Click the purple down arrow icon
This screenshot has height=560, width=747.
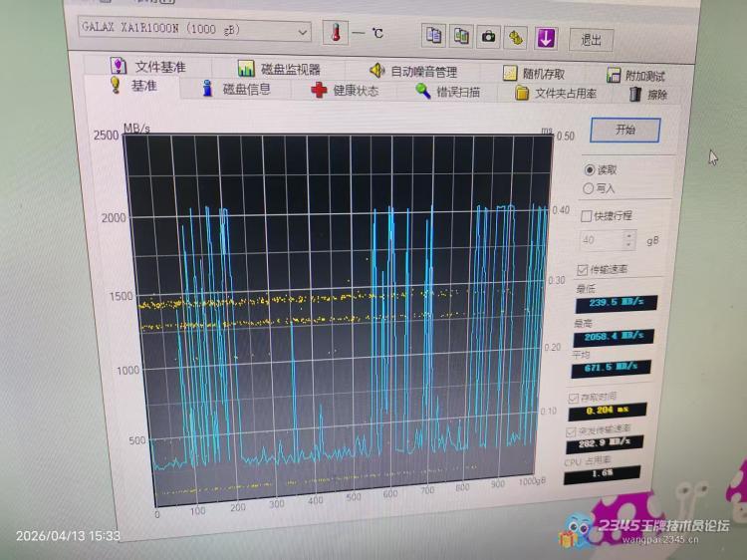(x=545, y=38)
